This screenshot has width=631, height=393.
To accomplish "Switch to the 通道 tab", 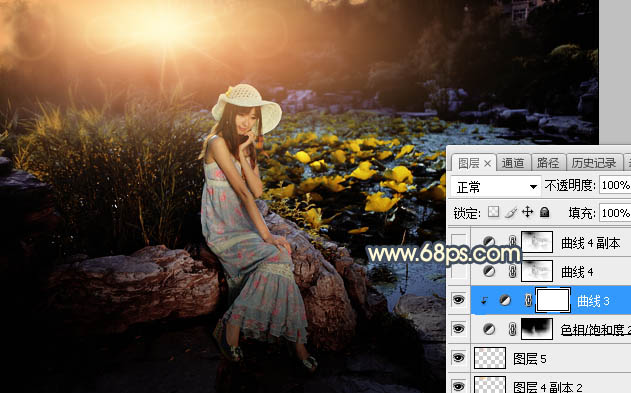I will 513,163.
